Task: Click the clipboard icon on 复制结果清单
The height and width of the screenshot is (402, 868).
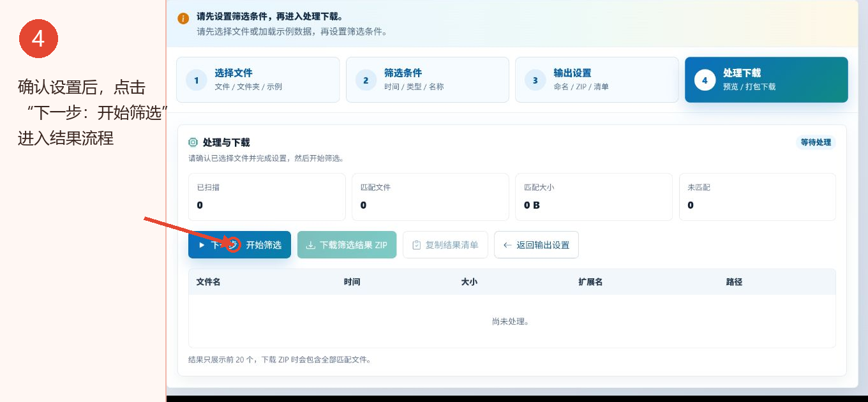Action: point(416,245)
